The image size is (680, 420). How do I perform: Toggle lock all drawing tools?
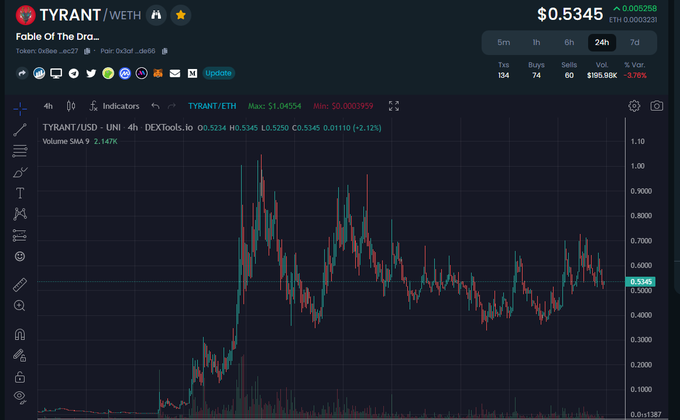tap(20, 377)
